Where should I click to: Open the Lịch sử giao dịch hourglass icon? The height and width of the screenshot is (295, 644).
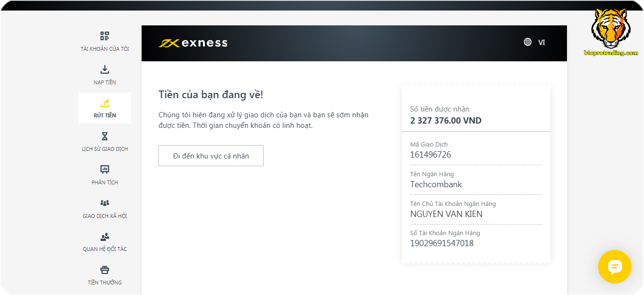tap(104, 136)
